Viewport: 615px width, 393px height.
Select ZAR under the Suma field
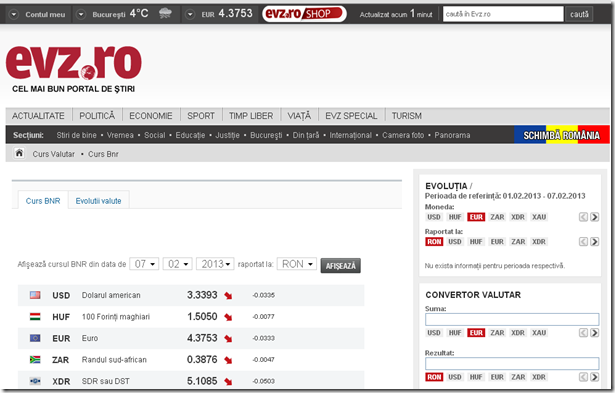tap(497, 333)
